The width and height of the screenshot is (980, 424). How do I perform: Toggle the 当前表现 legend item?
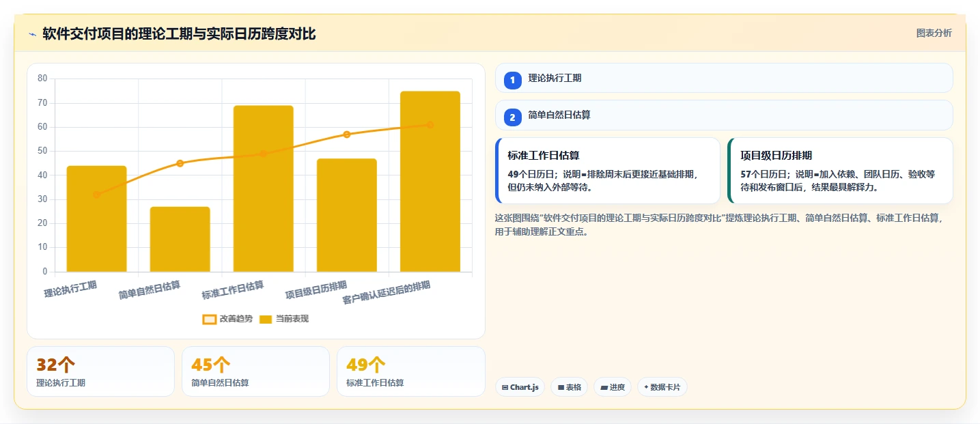coord(284,319)
